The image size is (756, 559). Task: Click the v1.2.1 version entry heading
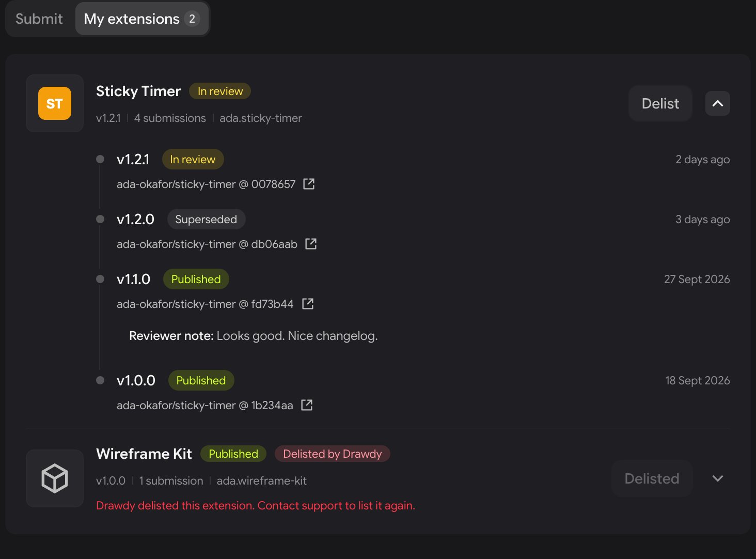click(133, 159)
